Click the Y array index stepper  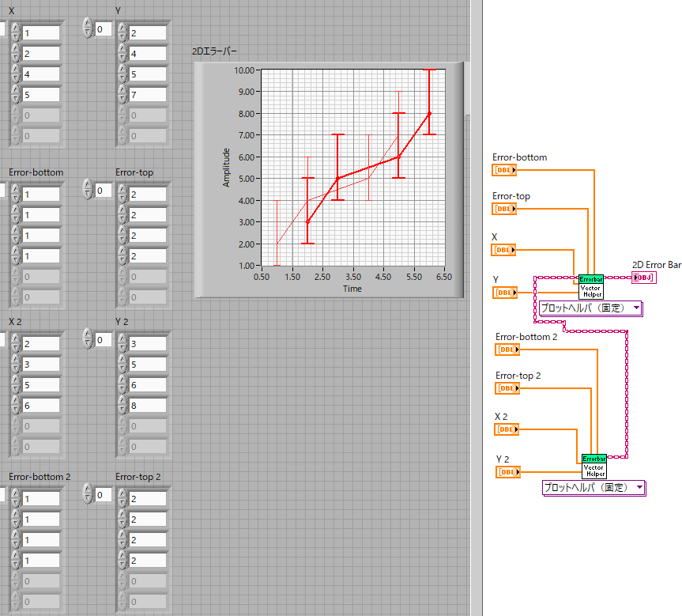(x=88, y=29)
